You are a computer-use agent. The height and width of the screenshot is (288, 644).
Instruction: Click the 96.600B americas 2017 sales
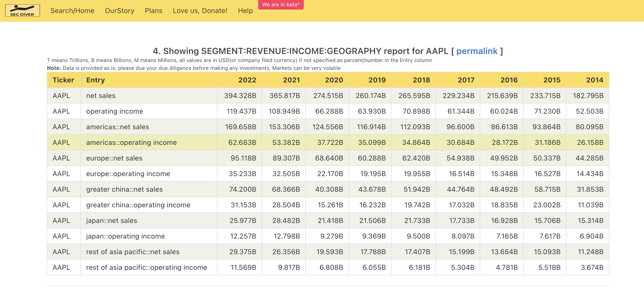[x=460, y=127]
